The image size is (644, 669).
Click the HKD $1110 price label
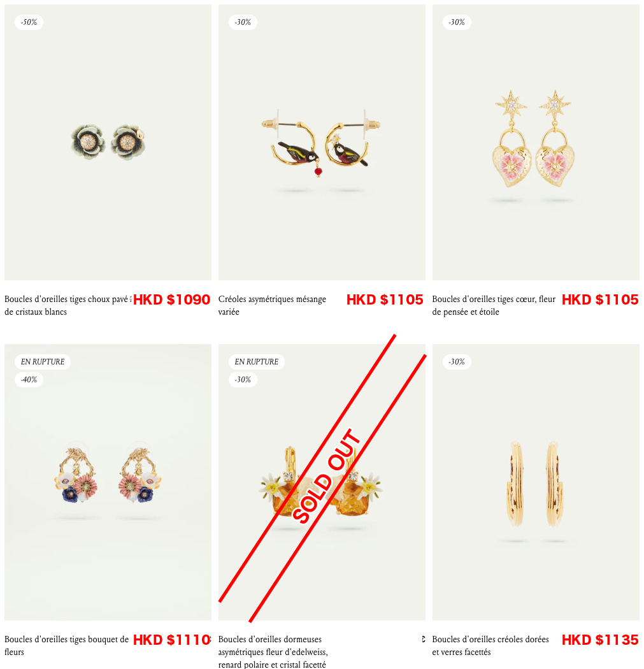point(172,640)
